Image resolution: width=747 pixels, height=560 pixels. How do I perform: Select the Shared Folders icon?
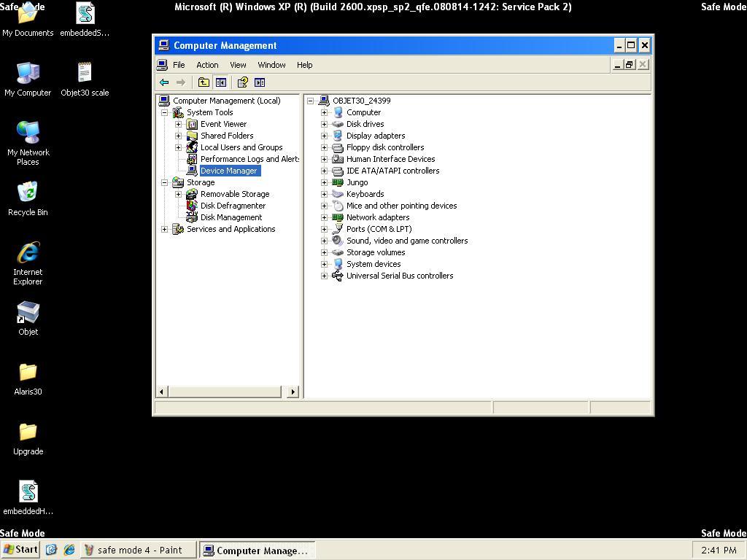192,136
